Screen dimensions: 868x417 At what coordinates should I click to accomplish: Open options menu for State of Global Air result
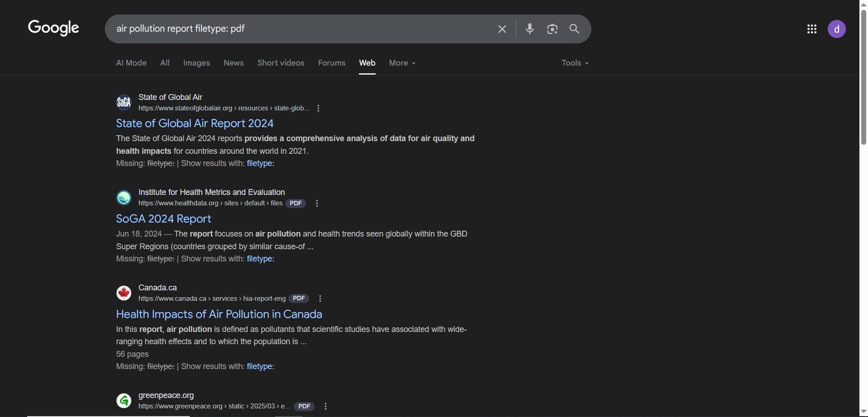(318, 109)
